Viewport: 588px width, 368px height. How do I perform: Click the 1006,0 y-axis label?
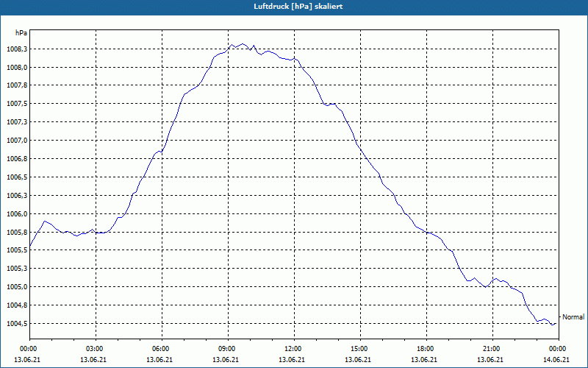[x=17, y=214]
